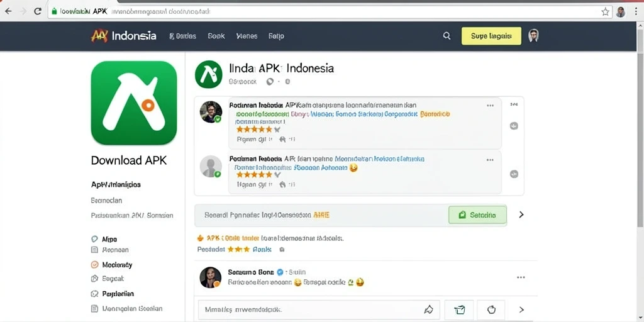
Task: Click into the Mmatiks comment input field
Action: [319, 309]
